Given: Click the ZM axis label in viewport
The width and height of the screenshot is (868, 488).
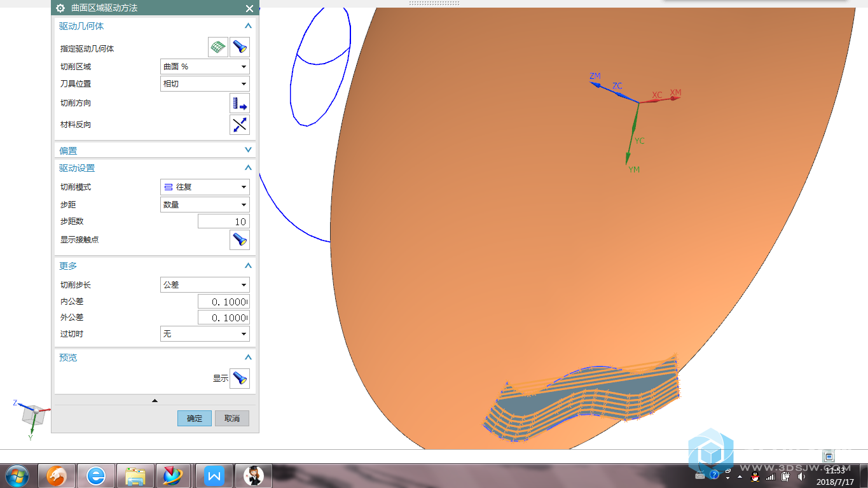Looking at the screenshot, I should click(x=595, y=76).
